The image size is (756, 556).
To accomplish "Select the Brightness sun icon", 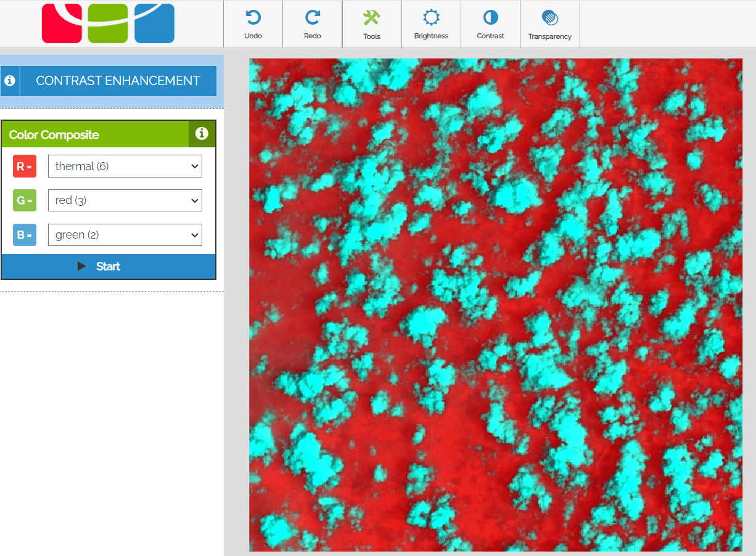I will (x=431, y=17).
